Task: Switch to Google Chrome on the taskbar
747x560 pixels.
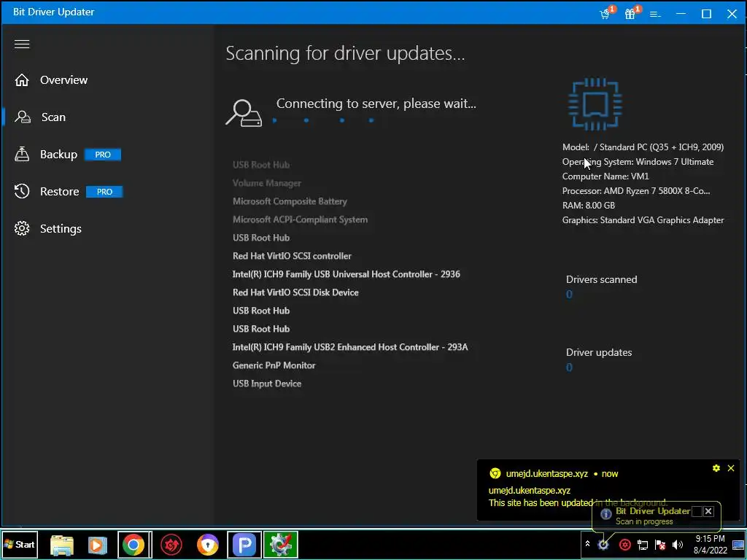Action: coord(134,545)
